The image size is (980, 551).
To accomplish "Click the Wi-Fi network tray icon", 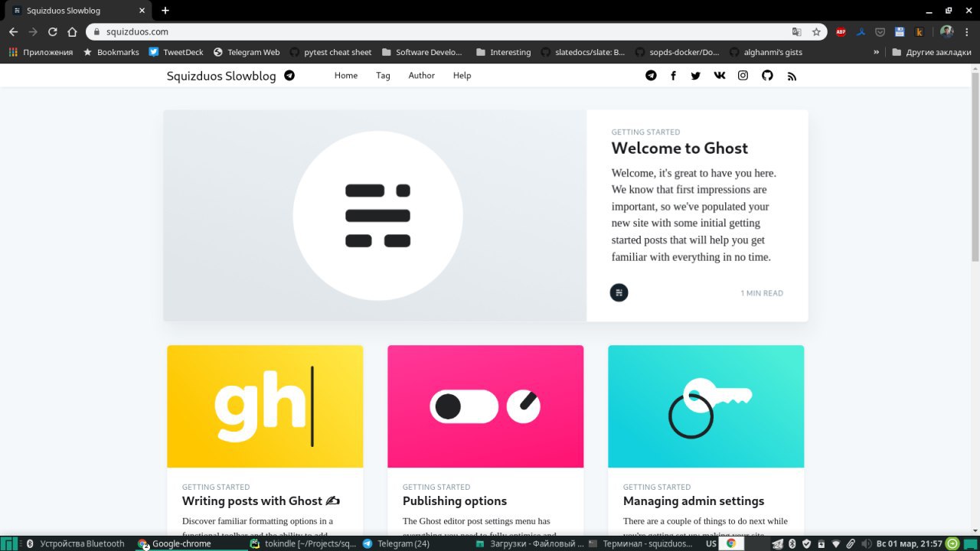I will (835, 543).
